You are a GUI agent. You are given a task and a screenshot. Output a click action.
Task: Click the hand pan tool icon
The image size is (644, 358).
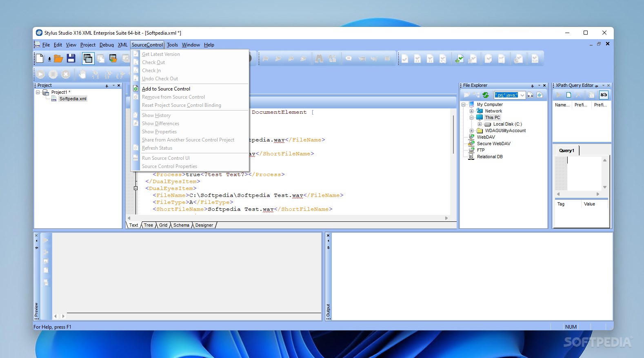[82, 74]
